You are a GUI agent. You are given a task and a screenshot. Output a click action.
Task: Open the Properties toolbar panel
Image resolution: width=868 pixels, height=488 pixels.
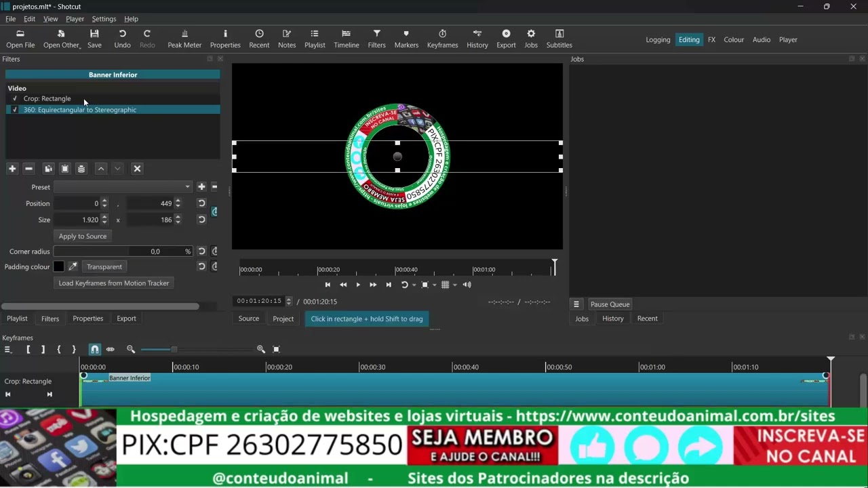(x=225, y=39)
